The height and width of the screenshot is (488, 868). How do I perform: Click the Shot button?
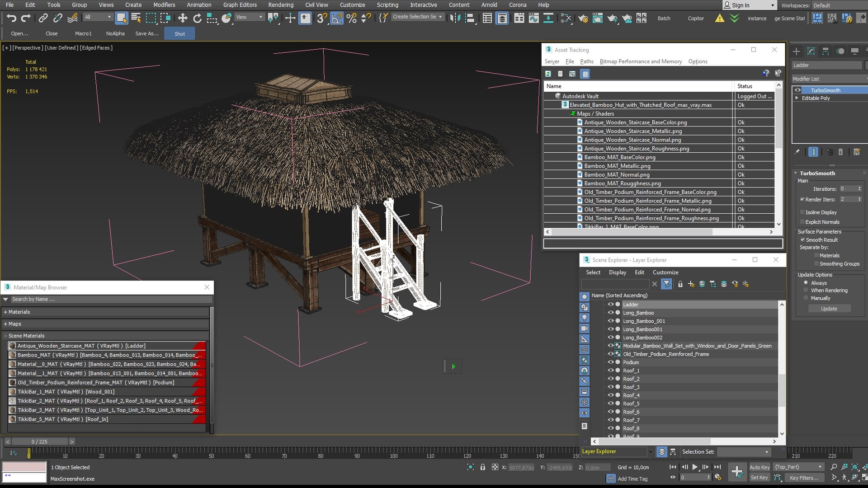click(179, 33)
